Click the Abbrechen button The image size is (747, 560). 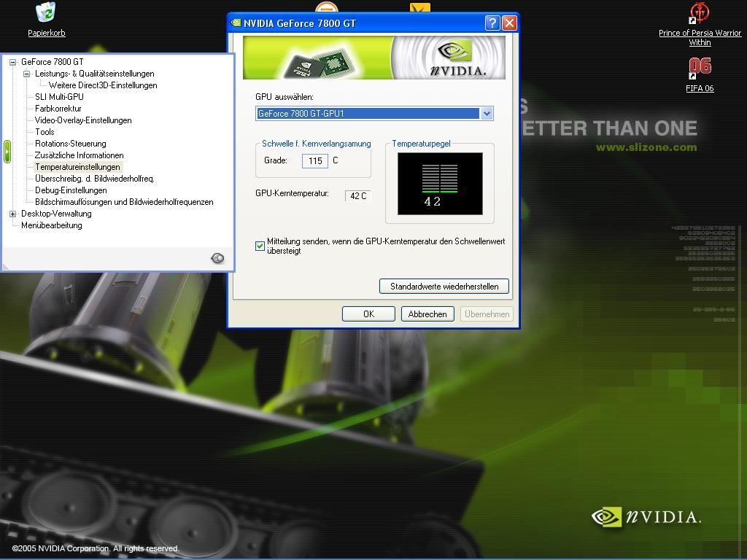click(427, 314)
